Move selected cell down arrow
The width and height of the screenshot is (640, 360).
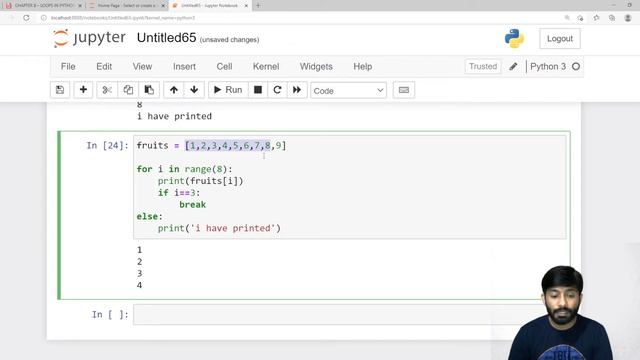tap(194, 90)
